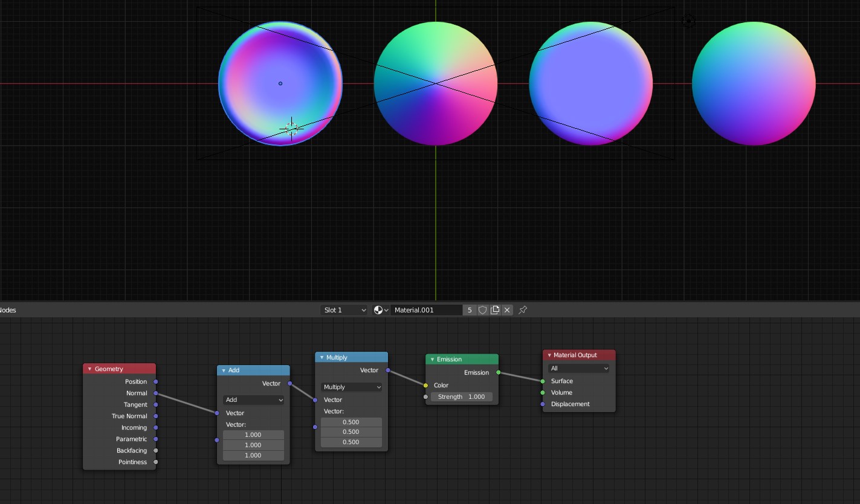Click the Strength value field on the Emission node
Image resolution: width=860 pixels, height=504 pixels.
click(462, 396)
